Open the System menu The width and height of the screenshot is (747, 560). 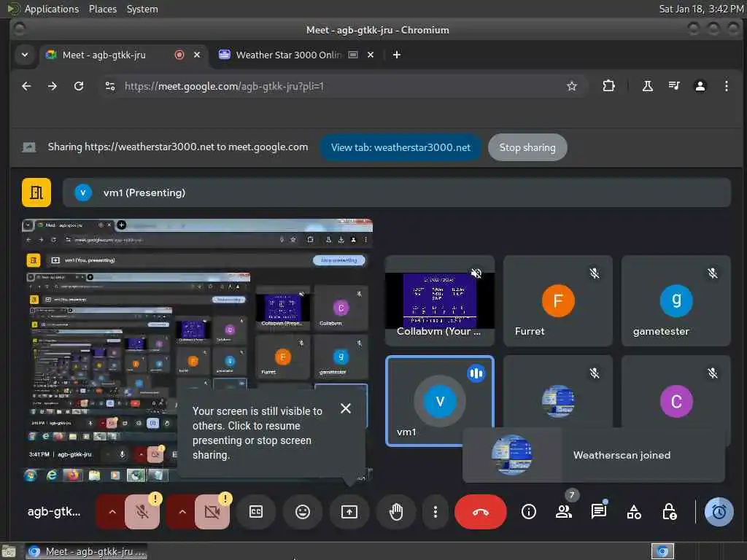point(142,9)
